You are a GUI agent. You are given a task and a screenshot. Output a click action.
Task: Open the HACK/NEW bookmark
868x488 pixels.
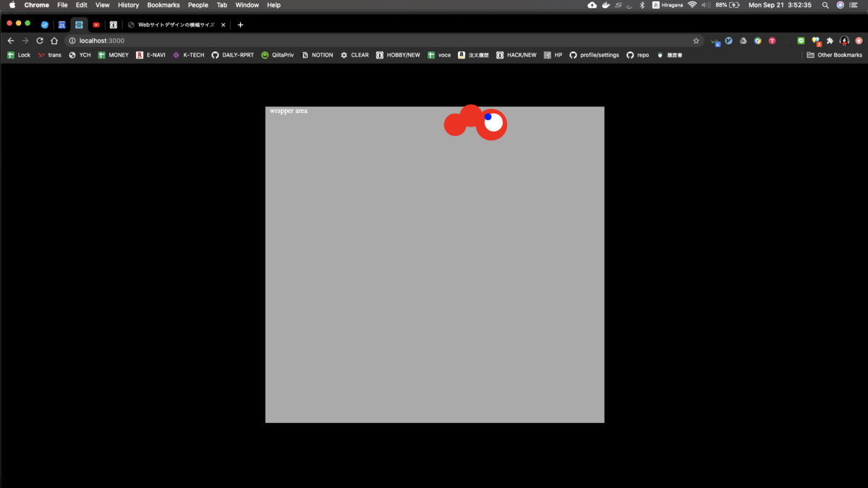516,55
